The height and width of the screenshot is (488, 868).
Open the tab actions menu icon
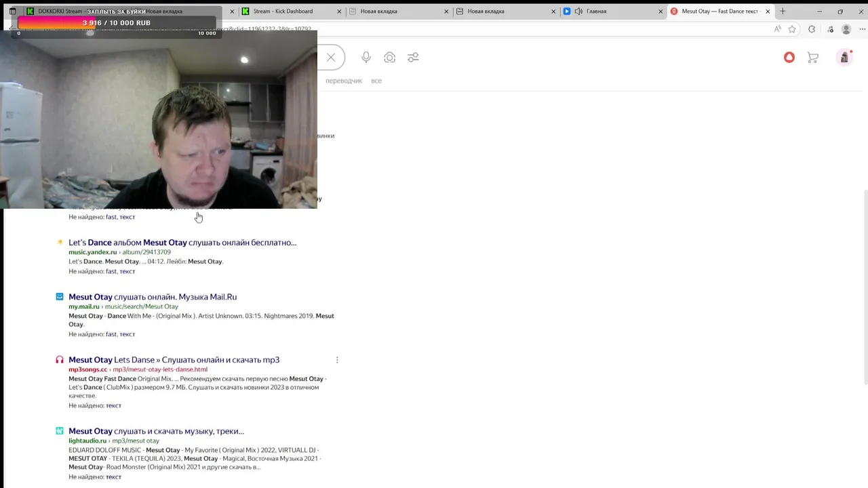[x=12, y=11]
